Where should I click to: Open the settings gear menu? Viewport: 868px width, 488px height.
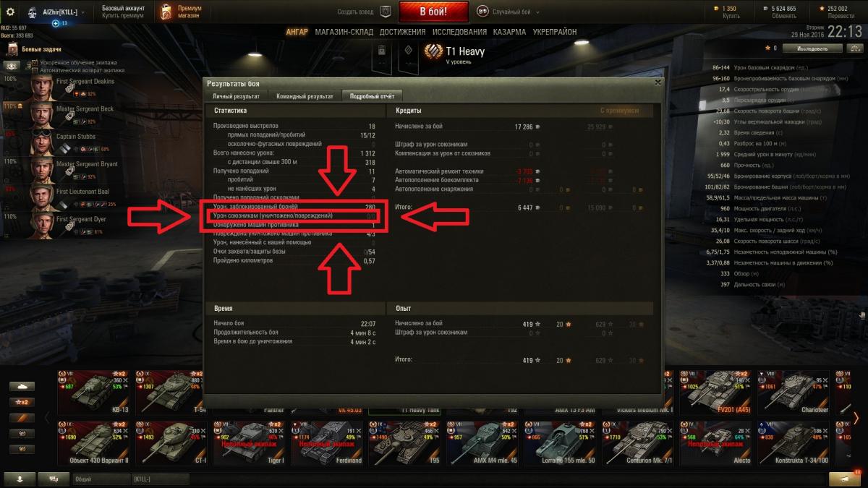[10, 12]
